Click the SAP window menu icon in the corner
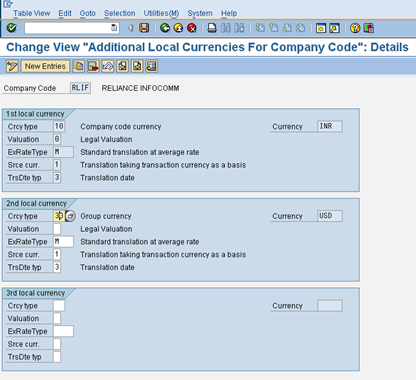 tap(8, 4)
